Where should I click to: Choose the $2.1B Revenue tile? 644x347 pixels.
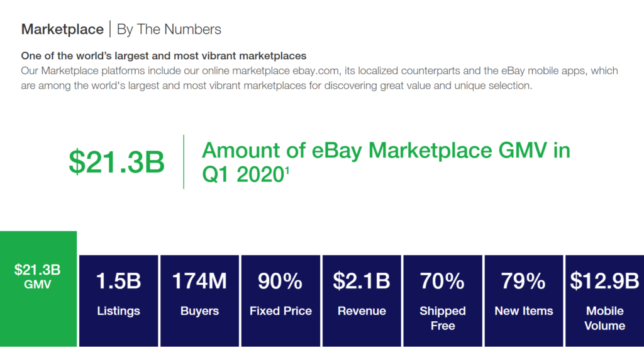[x=362, y=300]
